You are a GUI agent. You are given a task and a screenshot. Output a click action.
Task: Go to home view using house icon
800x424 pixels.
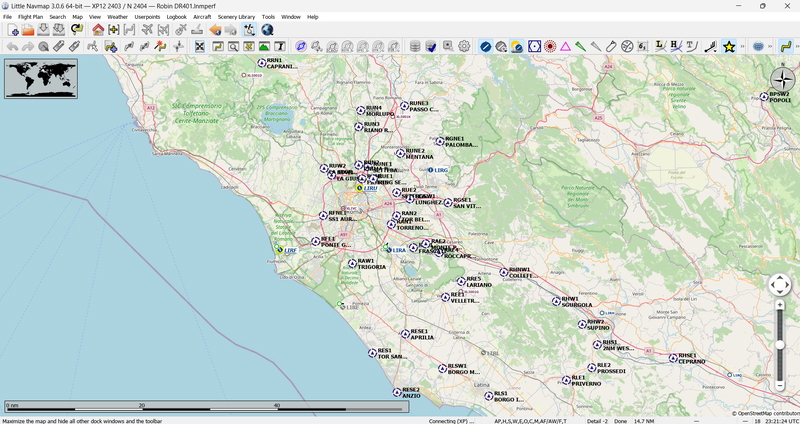pos(98,30)
